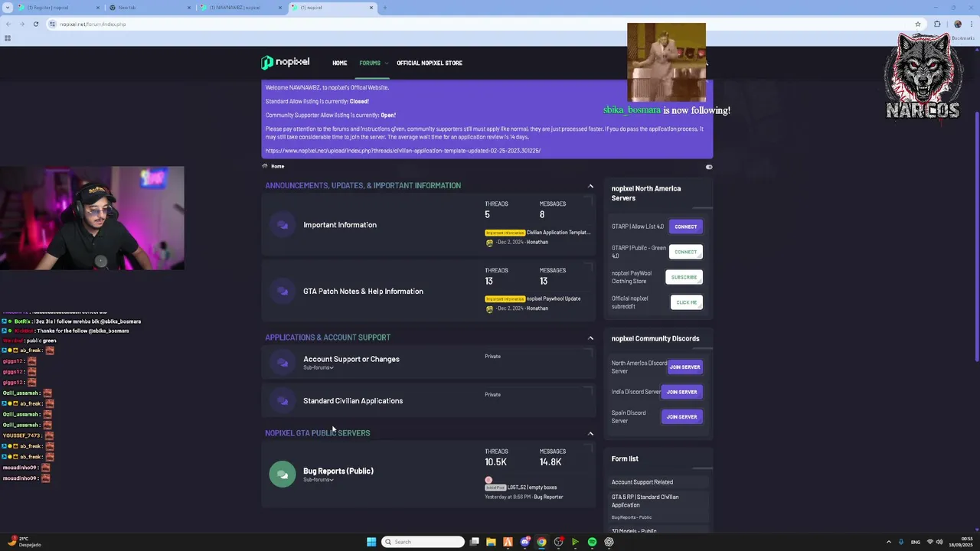Open the browser Extensions puzzle icon
This screenshot has width=980, height=551.
[x=937, y=24]
